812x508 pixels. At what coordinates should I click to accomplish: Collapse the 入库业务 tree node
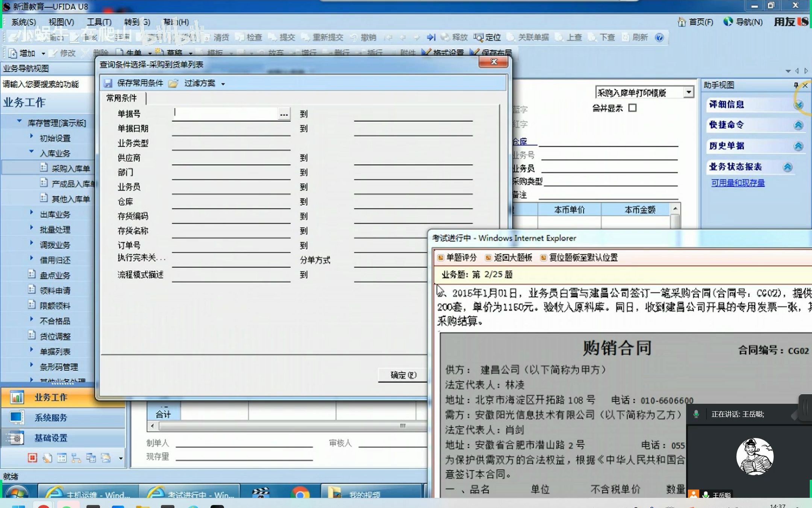coord(32,152)
